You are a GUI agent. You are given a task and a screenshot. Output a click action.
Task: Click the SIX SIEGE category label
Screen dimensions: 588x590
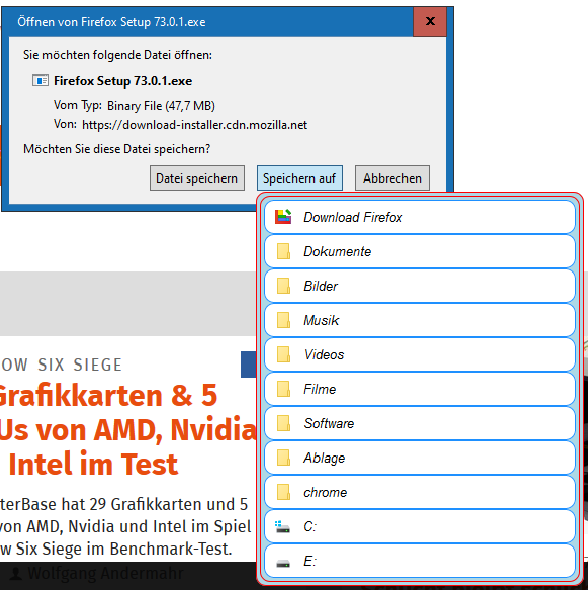(x=80, y=365)
